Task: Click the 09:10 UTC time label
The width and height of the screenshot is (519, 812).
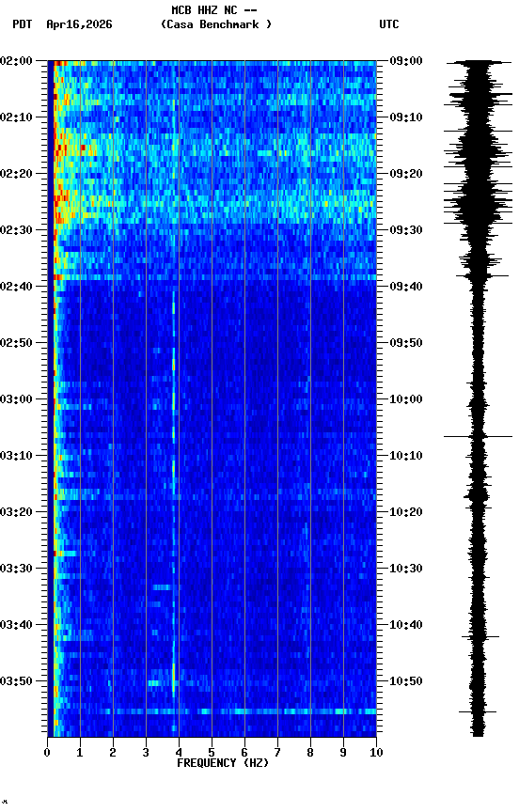Action: click(x=406, y=117)
